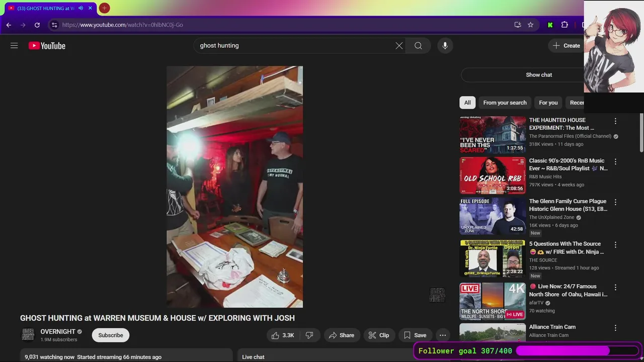The height and width of the screenshot is (362, 644).
Task: Click the green K extension icon
Action: coord(550,25)
